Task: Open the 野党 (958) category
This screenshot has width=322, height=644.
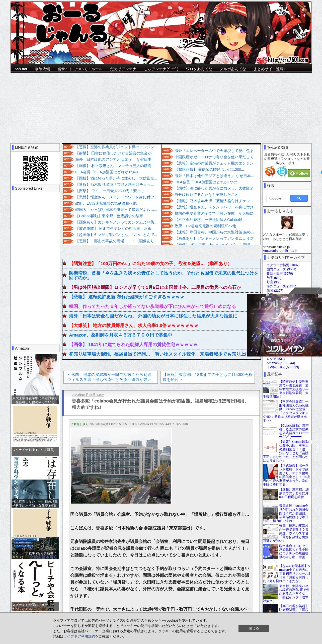Action: pyautogui.click(x=274, y=282)
